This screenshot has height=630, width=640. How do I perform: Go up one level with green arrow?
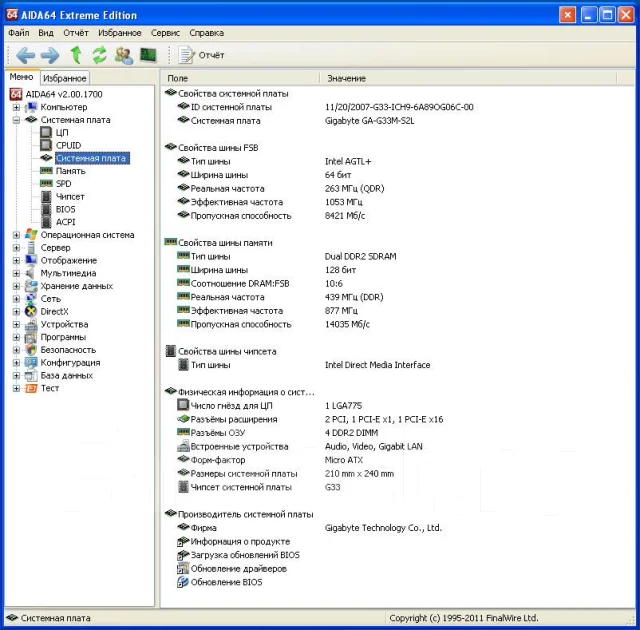point(76,55)
